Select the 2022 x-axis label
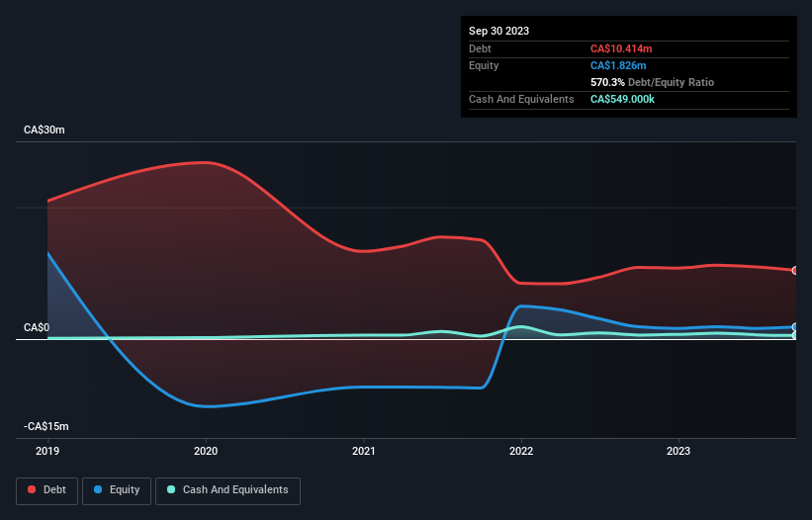 521,451
